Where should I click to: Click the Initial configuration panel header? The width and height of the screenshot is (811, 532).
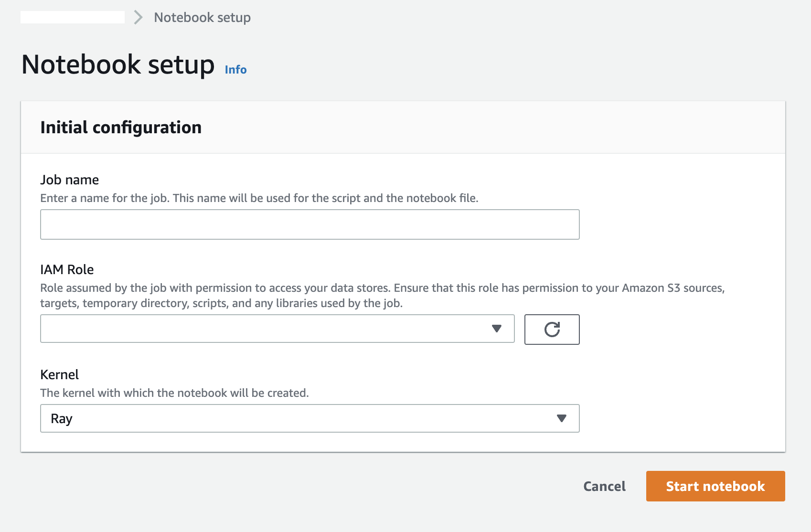coord(121,128)
